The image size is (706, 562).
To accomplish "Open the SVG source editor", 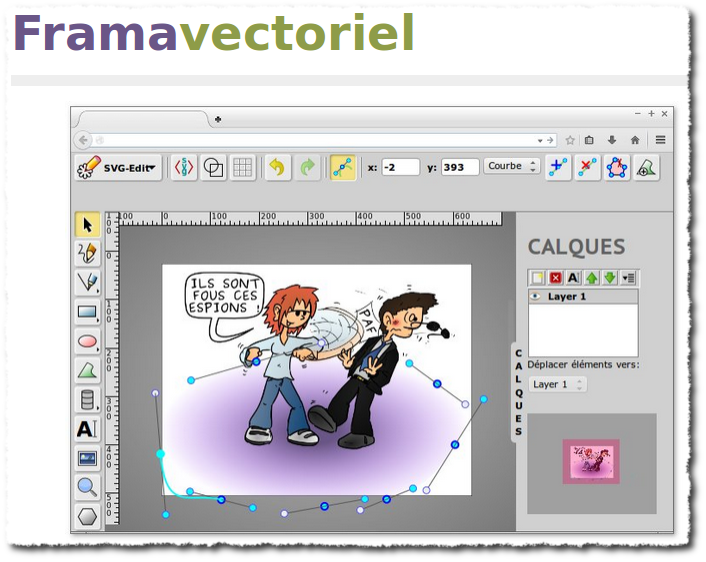I will [184, 168].
